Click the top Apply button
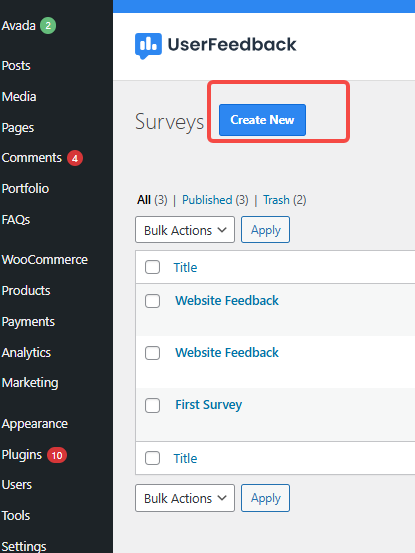This screenshot has height=553, width=415. [x=266, y=230]
